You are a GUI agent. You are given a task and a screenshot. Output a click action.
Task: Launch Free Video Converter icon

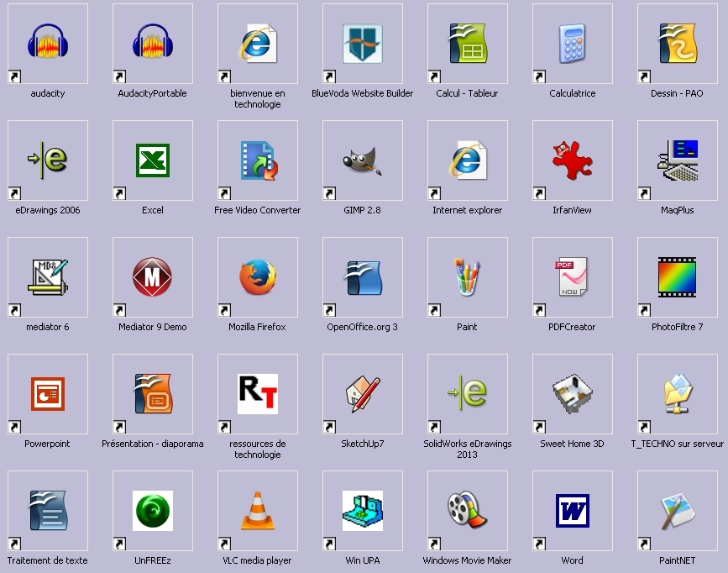(259, 160)
